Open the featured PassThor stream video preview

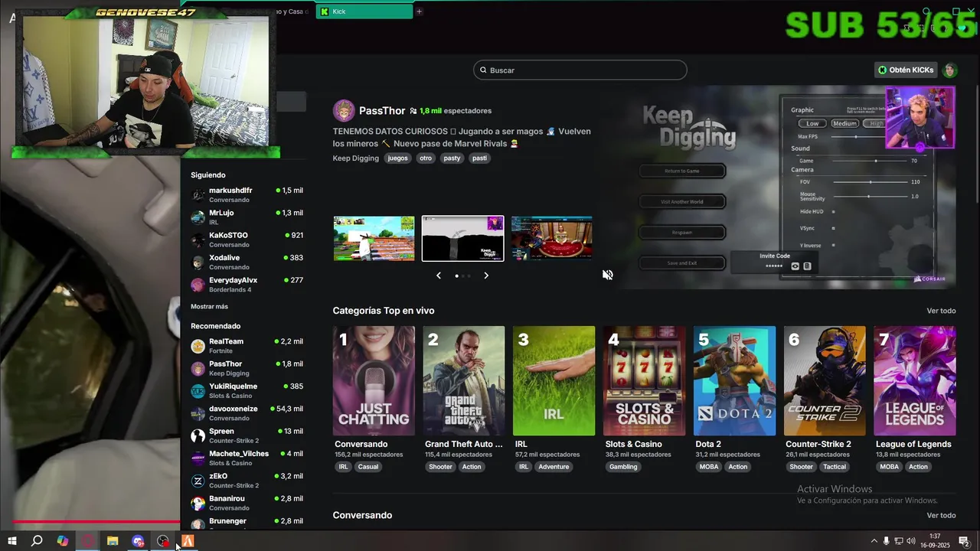[x=789, y=187]
